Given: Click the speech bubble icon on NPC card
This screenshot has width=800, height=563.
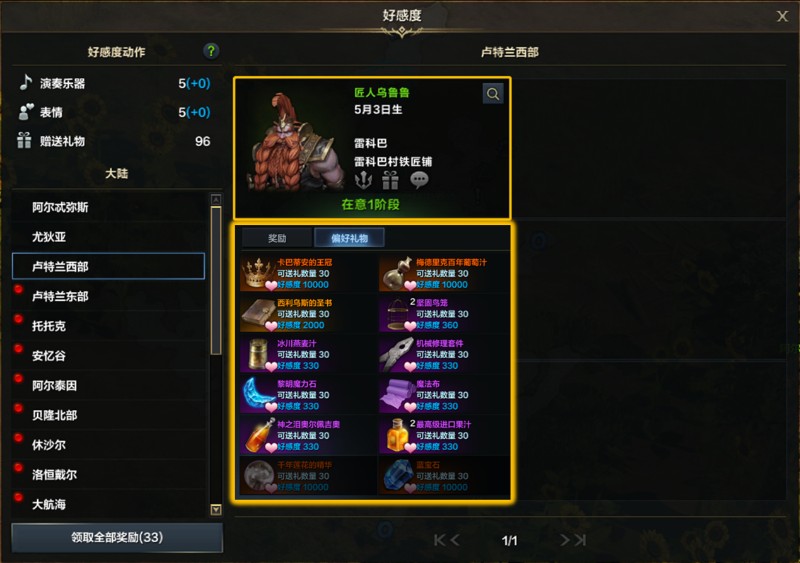Looking at the screenshot, I should pos(419,180).
